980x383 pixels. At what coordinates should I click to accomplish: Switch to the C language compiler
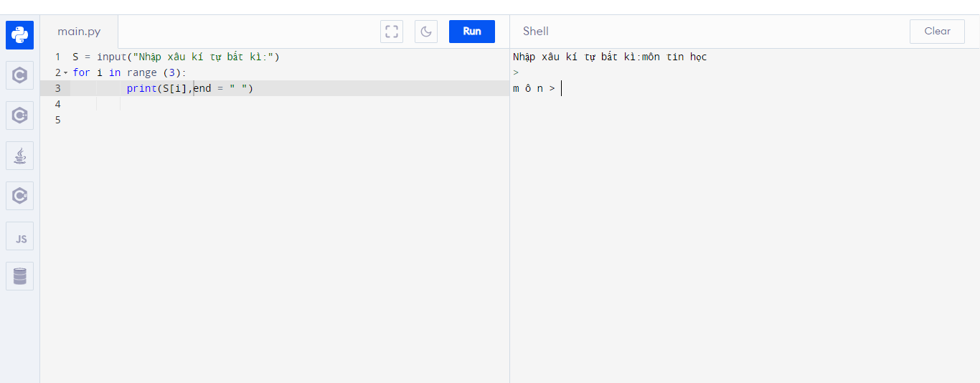[19, 75]
